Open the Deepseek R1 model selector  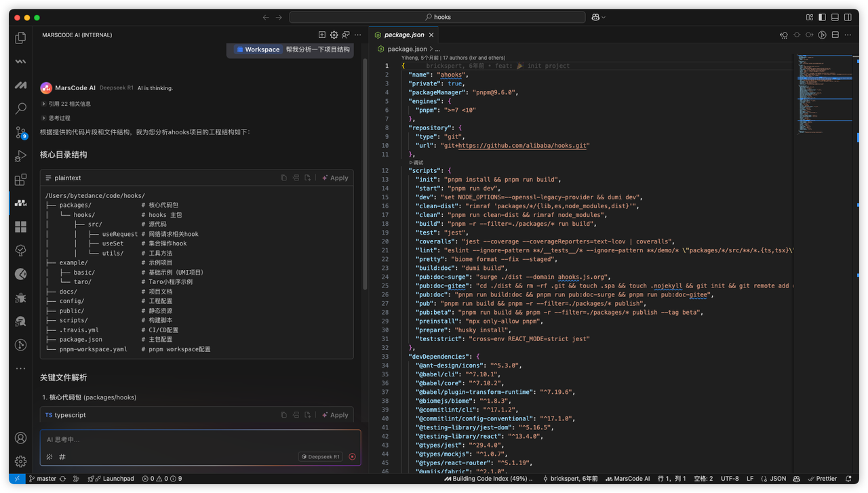tap(320, 457)
